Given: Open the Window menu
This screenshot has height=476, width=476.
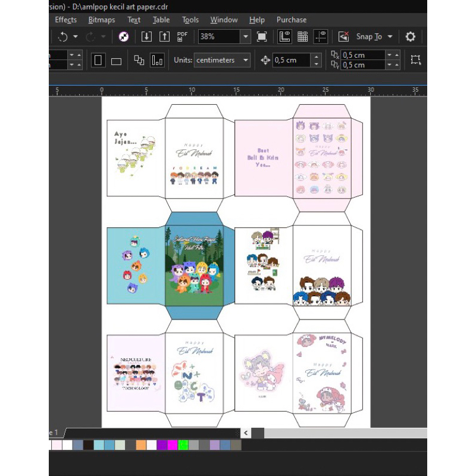Looking at the screenshot, I should [224, 20].
